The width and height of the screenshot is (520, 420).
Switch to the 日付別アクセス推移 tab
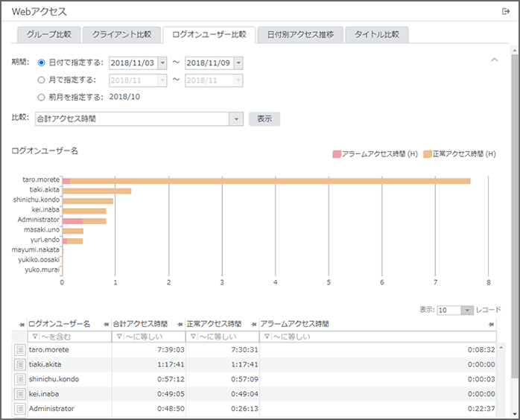[x=305, y=35]
